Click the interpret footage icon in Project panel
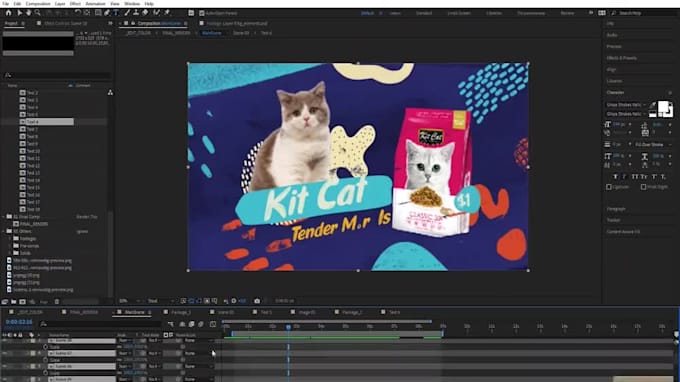Viewport: 680px width, 382px height. [5, 302]
